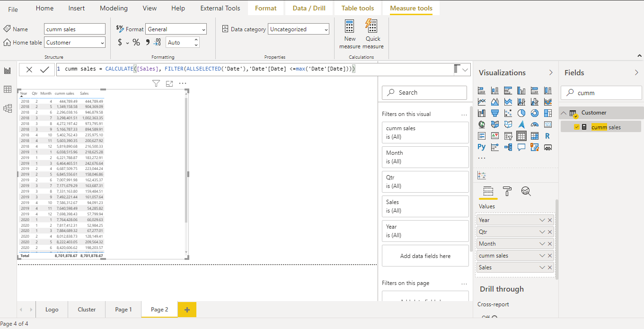Remove Sales field from Values
644x329 pixels.
click(550, 267)
